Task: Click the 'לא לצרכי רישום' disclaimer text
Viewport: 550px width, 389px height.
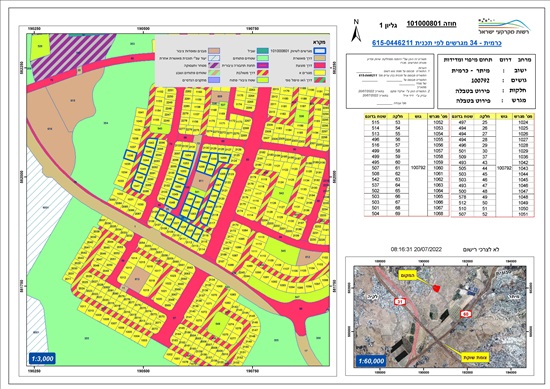Action: [x=482, y=250]
